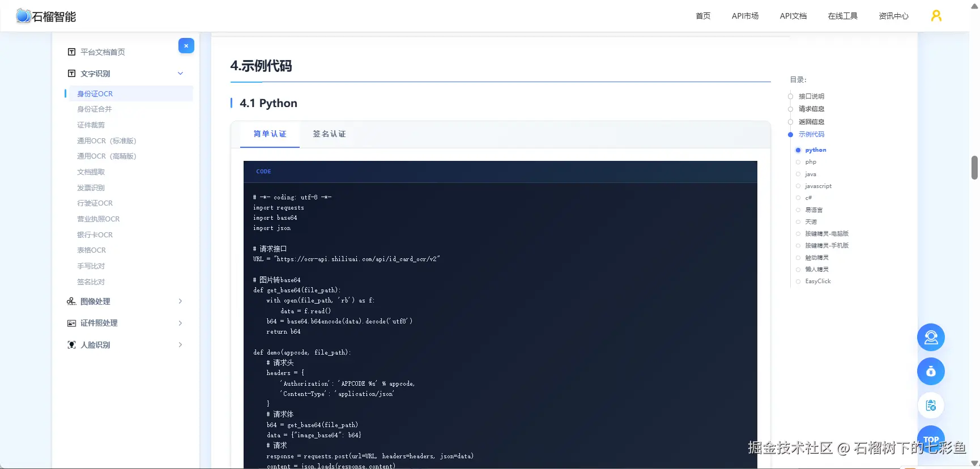Image resolution: width=980 pixels, height=469 pixels.
Task: Go to 首页 in the top navigation
Action: (703, 16)
